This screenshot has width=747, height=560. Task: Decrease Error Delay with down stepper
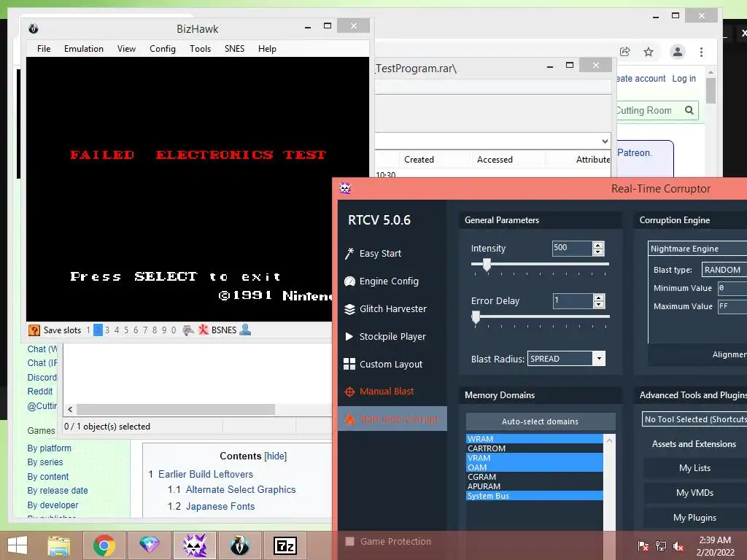click(599, 304)
